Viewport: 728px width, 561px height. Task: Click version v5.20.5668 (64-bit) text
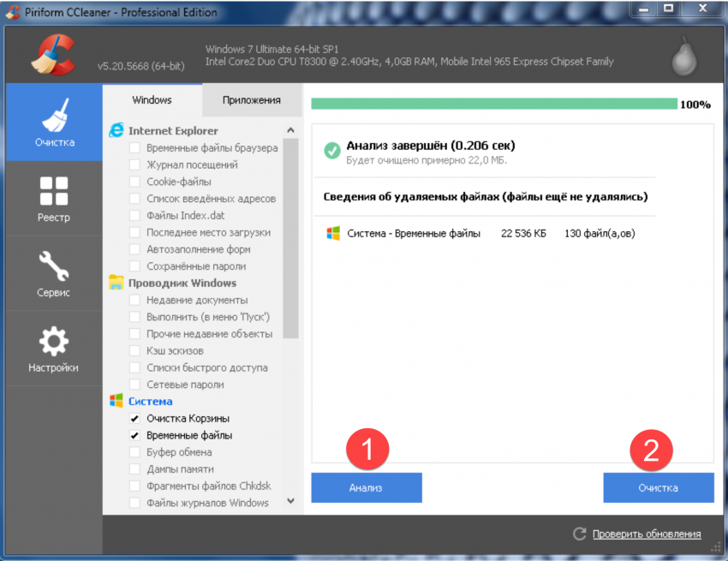(140, 67)
